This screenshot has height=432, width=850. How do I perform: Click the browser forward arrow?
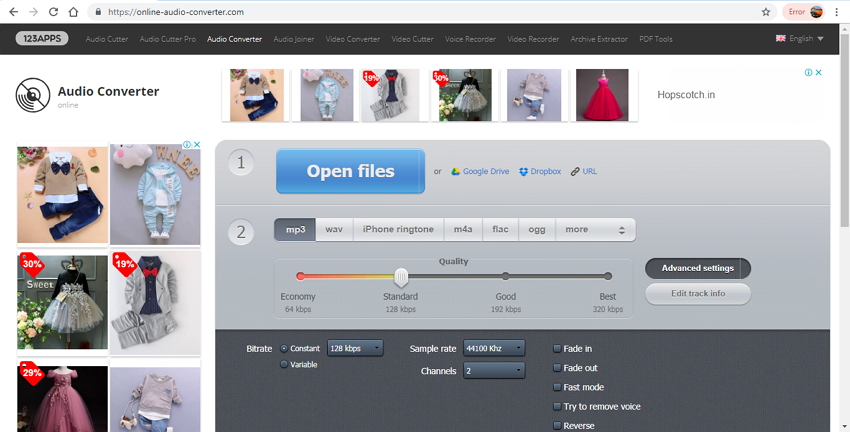34,12
